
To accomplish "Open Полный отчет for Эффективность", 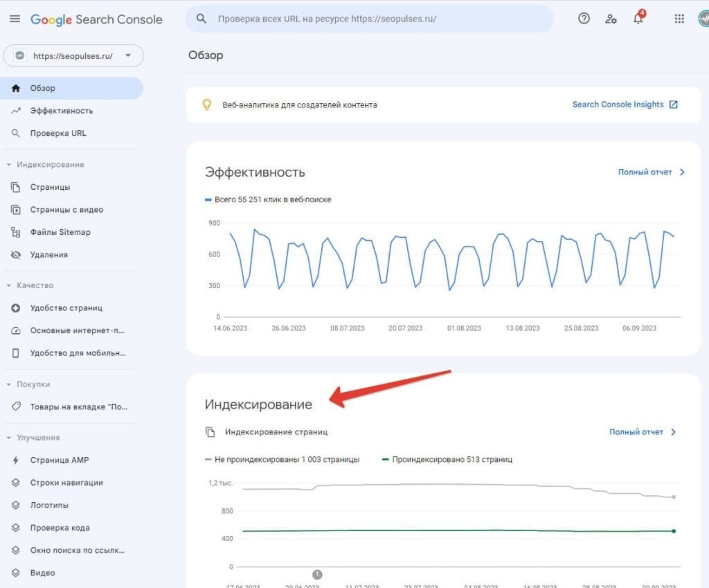I will [645, 172].
